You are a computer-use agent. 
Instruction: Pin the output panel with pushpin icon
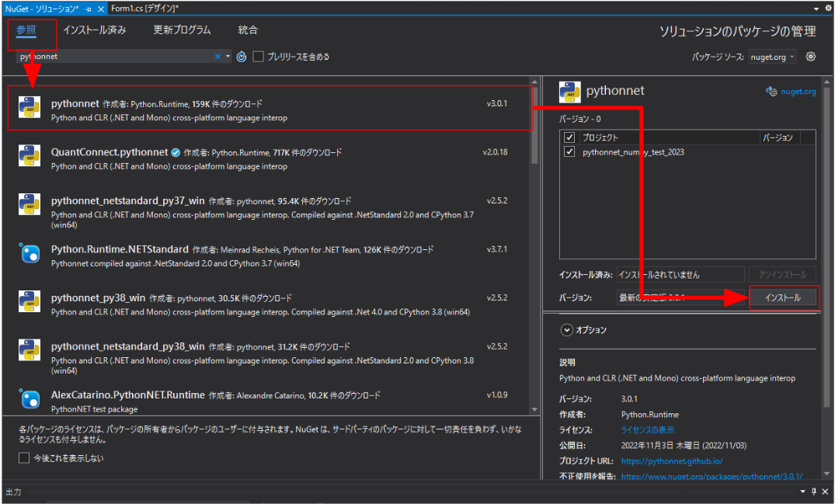point(814,492)
